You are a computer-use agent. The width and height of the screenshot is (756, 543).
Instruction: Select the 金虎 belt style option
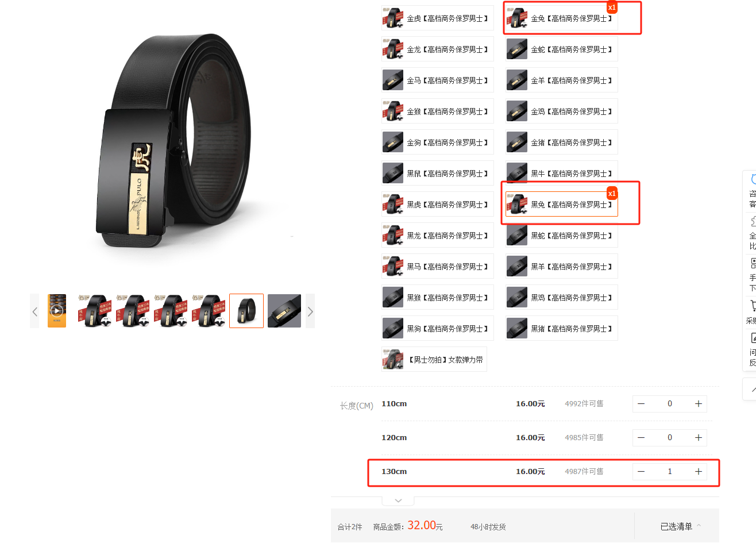coord(438,18)
